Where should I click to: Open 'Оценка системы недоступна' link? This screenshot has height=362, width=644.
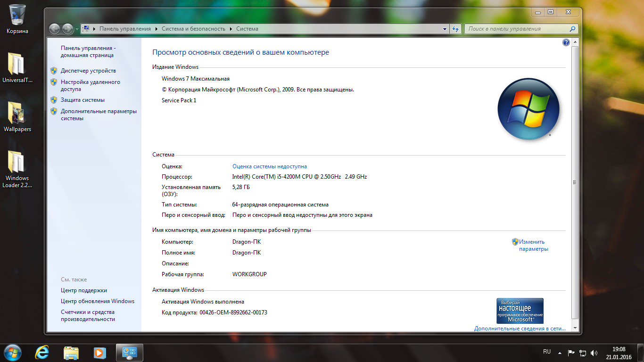270,166
